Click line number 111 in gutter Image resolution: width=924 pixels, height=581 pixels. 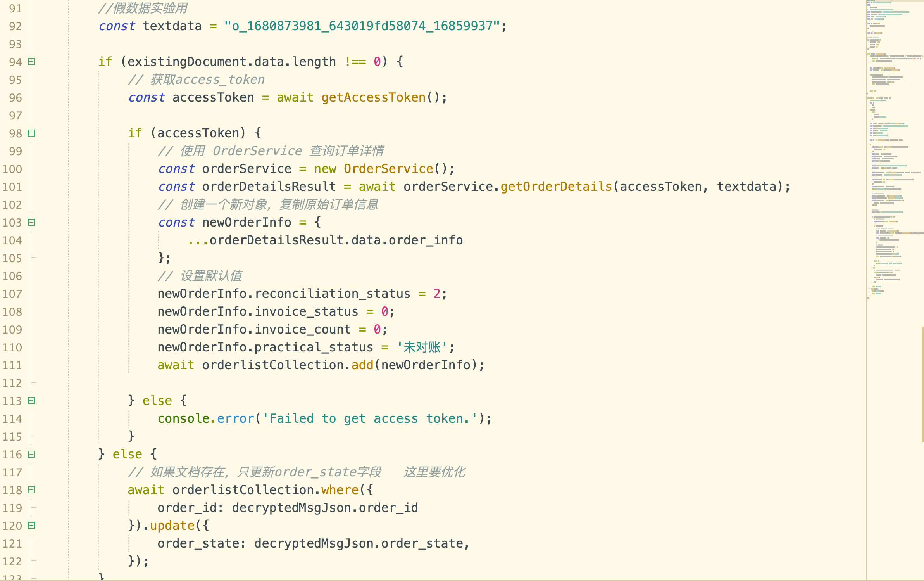(x=12, y=365)
